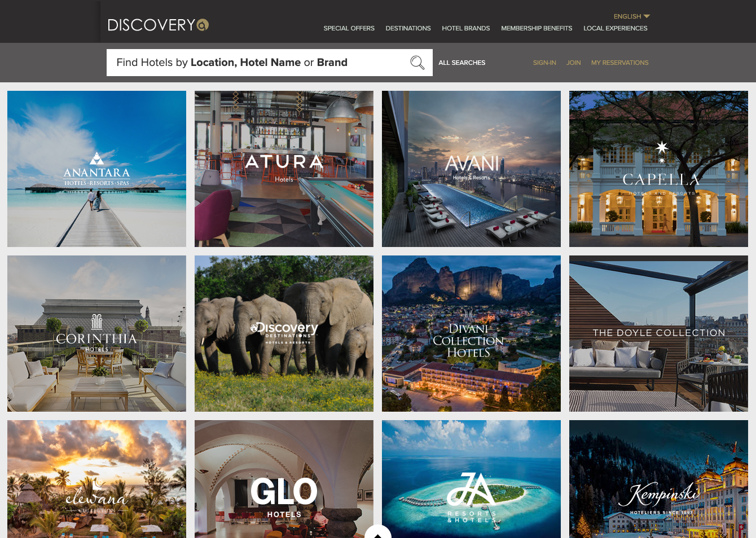Open Hotel Brands menu
Screen dimensions: 756x538
(465, 28)
